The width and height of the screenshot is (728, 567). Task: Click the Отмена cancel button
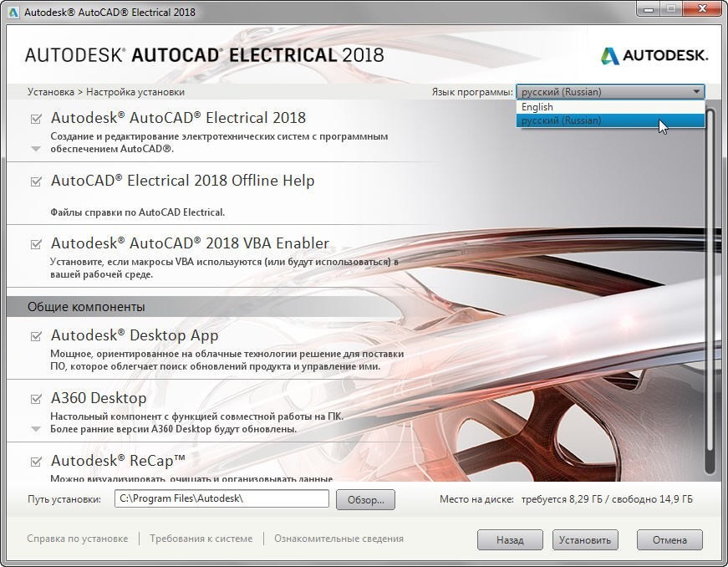pyautogui.click(x=669, y=540)
